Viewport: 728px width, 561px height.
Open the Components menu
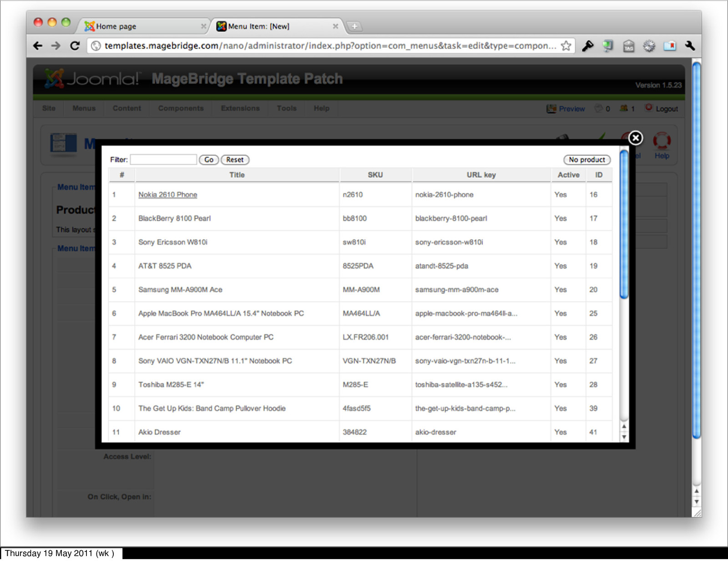tap(181, 108)
